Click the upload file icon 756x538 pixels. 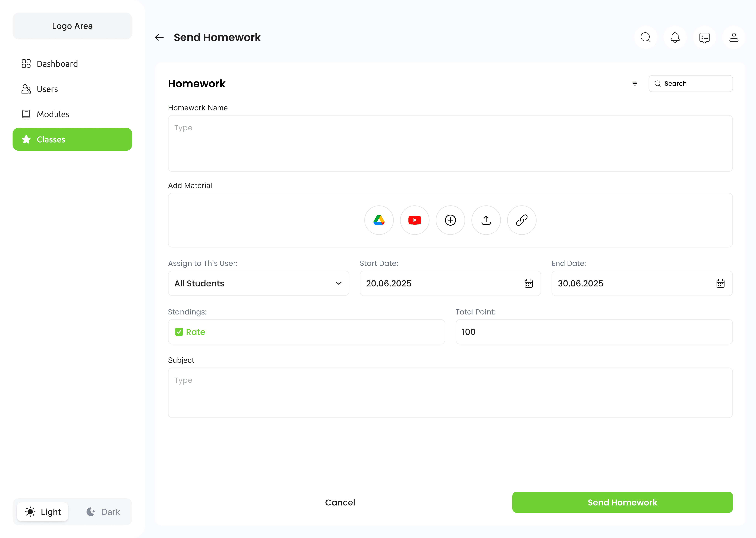pyautogui.click(x=486, y=220)
